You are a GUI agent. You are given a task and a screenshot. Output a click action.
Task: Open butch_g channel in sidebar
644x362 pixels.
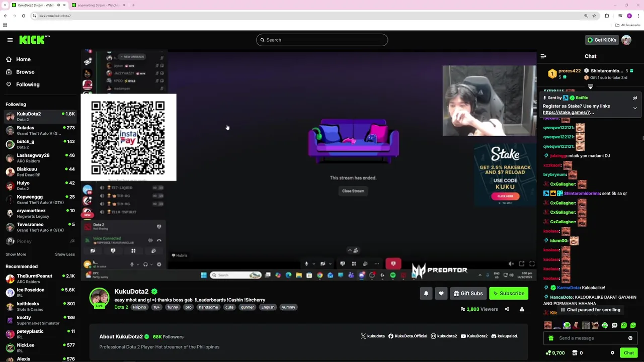click(40, 144)
